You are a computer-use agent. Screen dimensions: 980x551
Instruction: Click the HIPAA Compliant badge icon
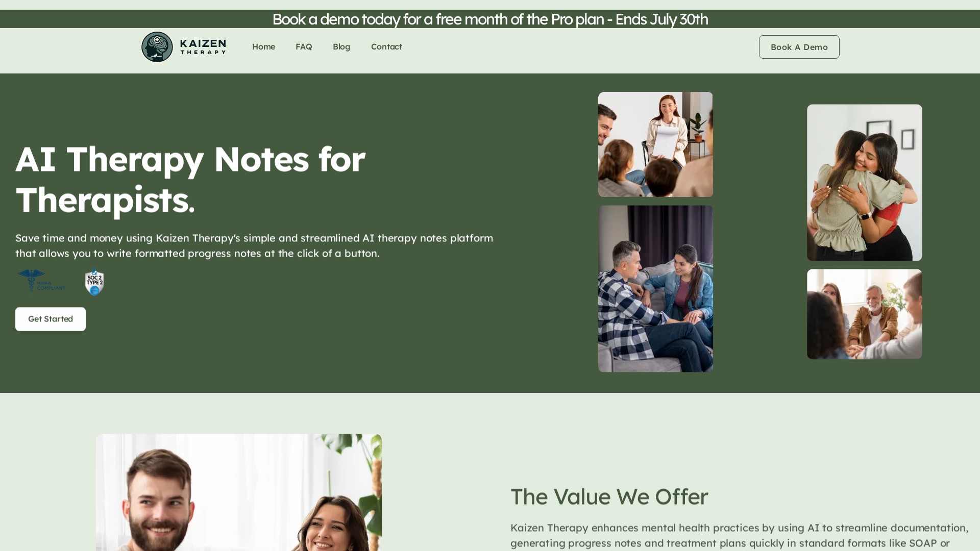pos(41,281)
